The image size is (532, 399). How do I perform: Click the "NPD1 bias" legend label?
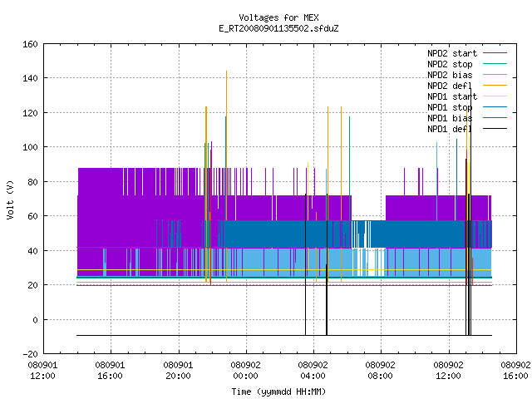450,118
